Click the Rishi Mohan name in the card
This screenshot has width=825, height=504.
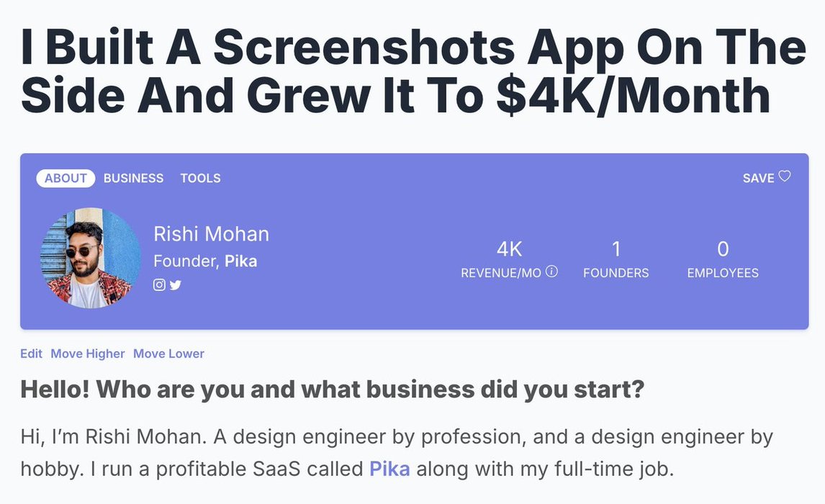coord(211,234)
